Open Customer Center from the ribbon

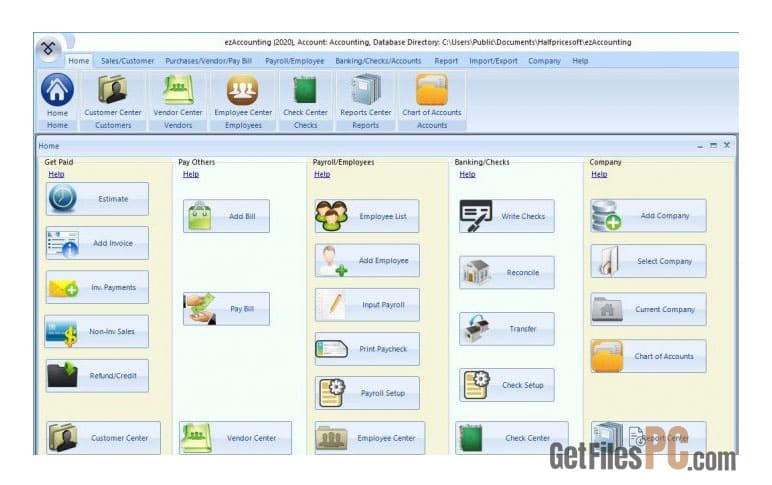click(113, 95)
